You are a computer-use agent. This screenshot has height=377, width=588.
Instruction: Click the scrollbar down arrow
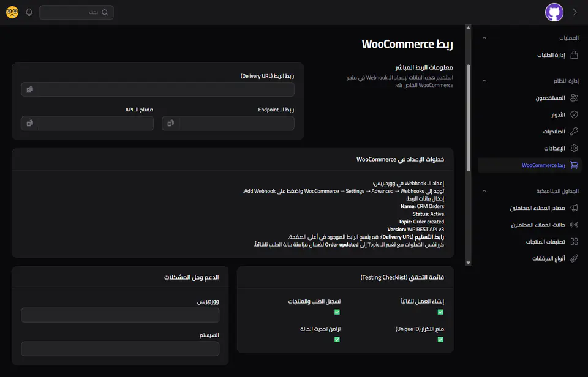point(469,263)
